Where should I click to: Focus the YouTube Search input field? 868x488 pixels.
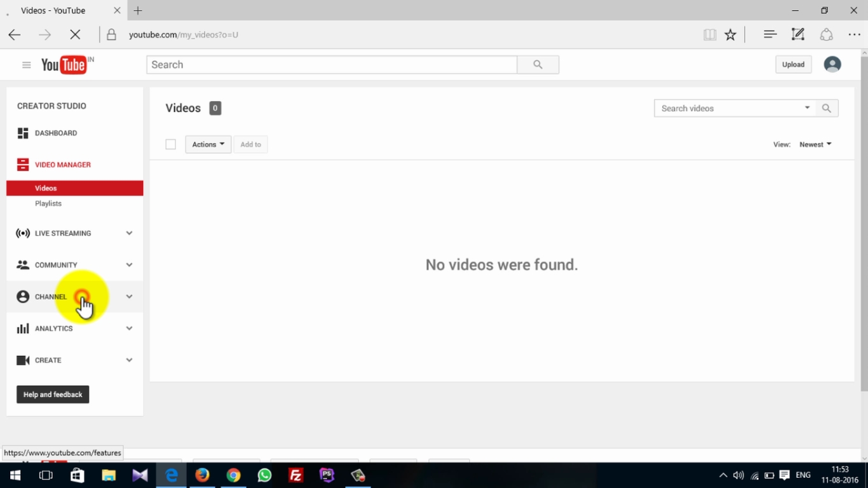tap(332, 64)
